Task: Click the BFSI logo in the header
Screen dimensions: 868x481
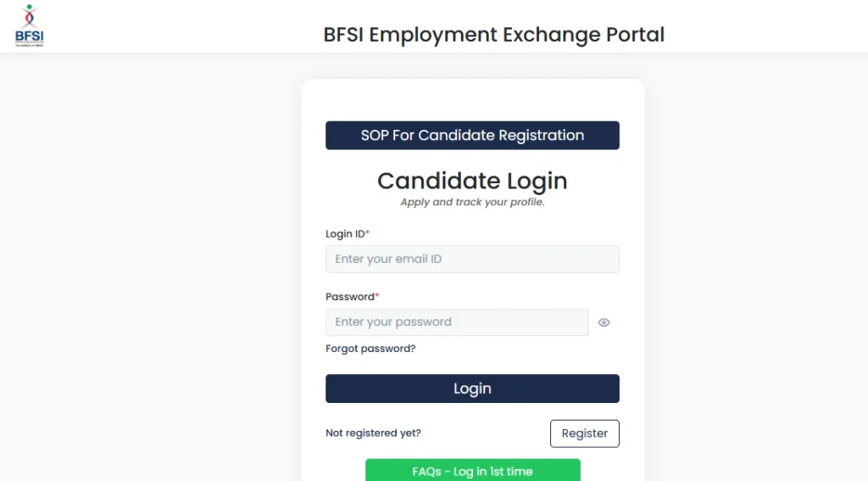Action: tap(29, 25)
